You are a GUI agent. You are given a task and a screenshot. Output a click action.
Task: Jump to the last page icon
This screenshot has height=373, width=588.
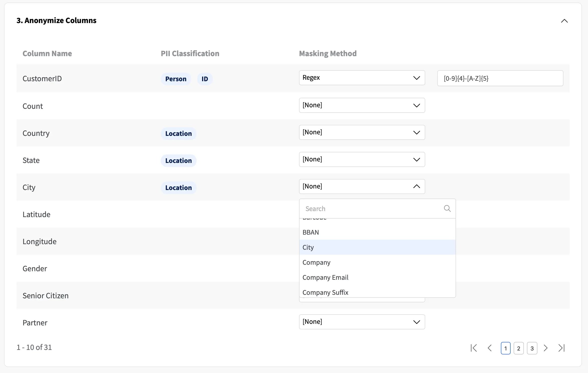click(561, 348)
